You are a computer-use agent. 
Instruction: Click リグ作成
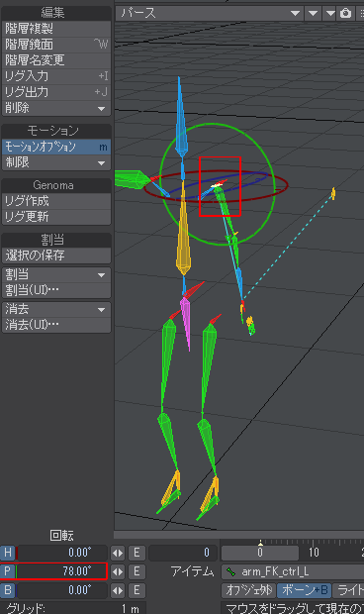56,201
